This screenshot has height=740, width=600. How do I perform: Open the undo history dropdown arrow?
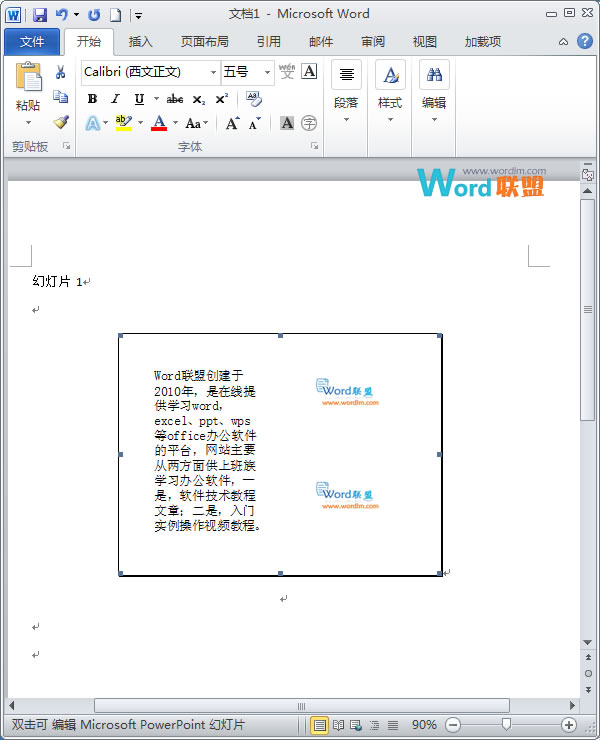tap(76, 15)
